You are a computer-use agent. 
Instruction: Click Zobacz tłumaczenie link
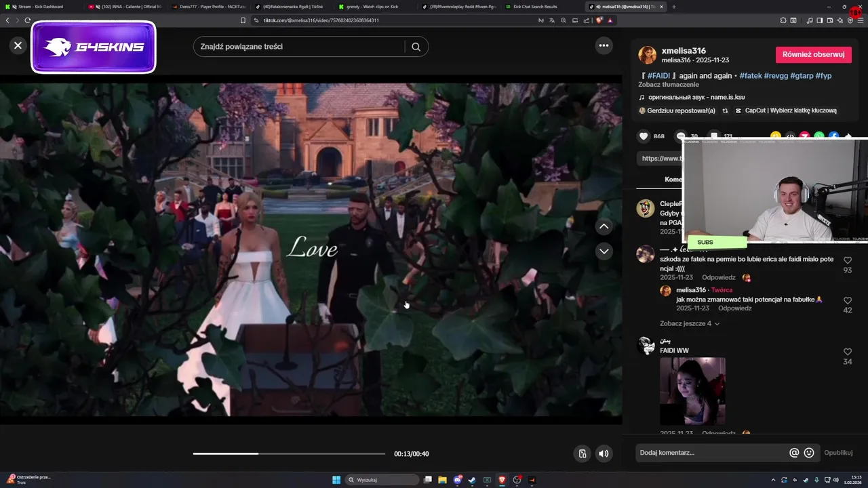(x=669, y=85)
